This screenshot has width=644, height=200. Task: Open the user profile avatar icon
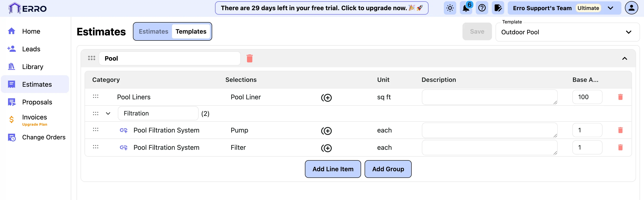[631, 8]
